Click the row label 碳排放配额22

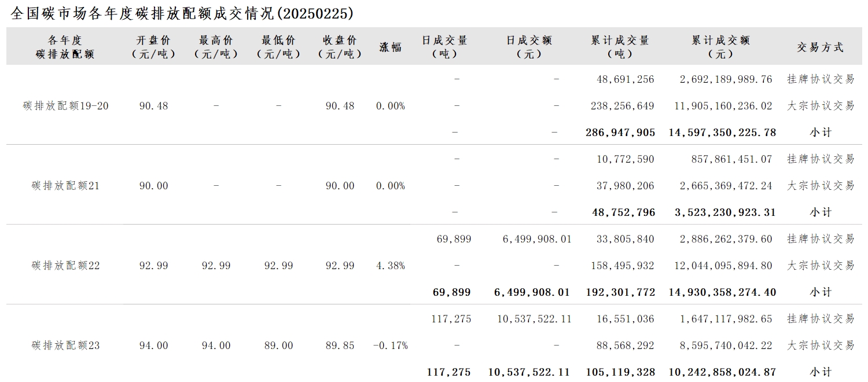[66, 266]
